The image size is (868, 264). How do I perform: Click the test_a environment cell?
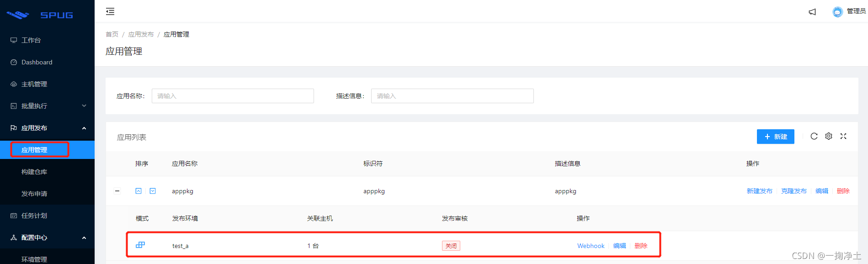pyautogui.click(x=180, y=246)
